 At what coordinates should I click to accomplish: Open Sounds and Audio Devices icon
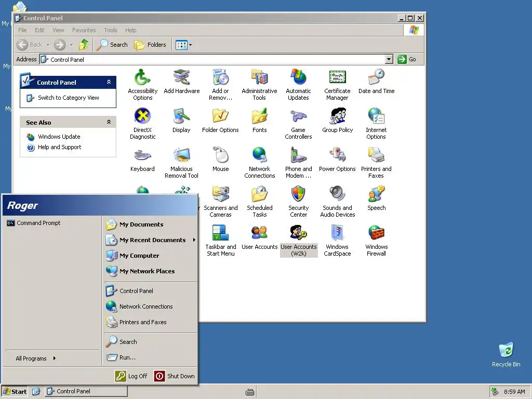coord(337,202)
